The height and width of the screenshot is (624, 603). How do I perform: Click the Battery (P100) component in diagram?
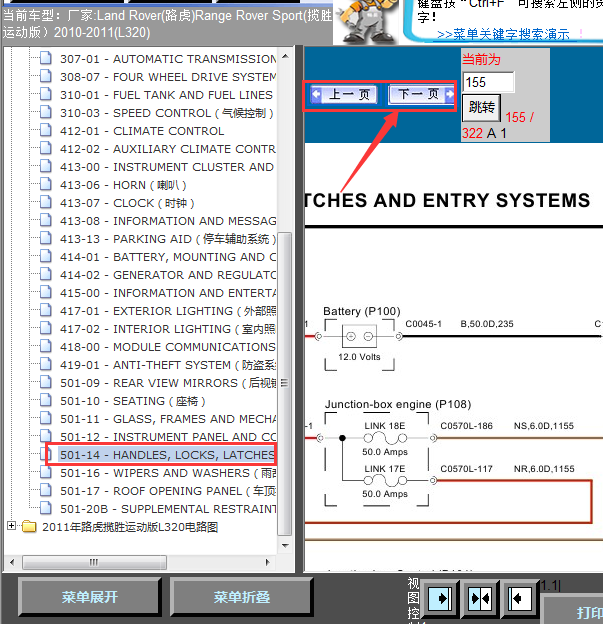(x=359, y=338)
